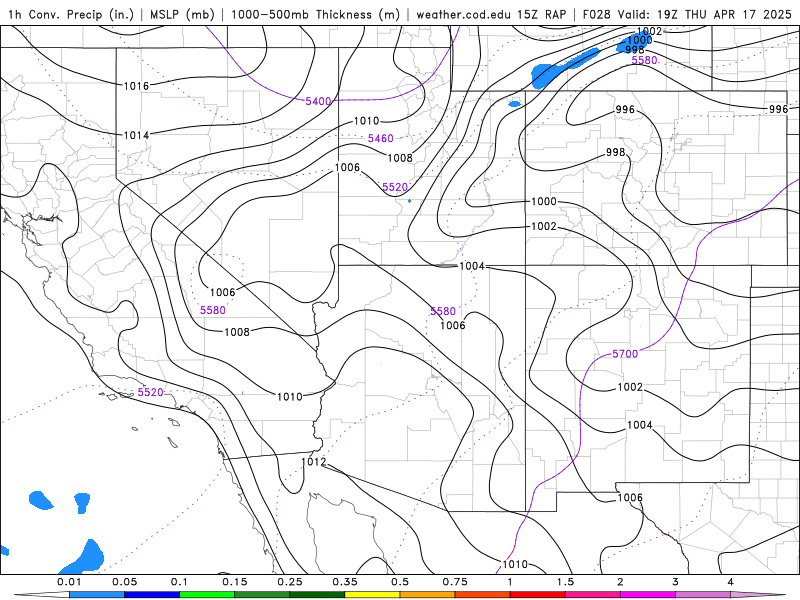This screenshot has width=800, height=600.
Task: Click the 0.15 legend value
Action: [235, 582]
